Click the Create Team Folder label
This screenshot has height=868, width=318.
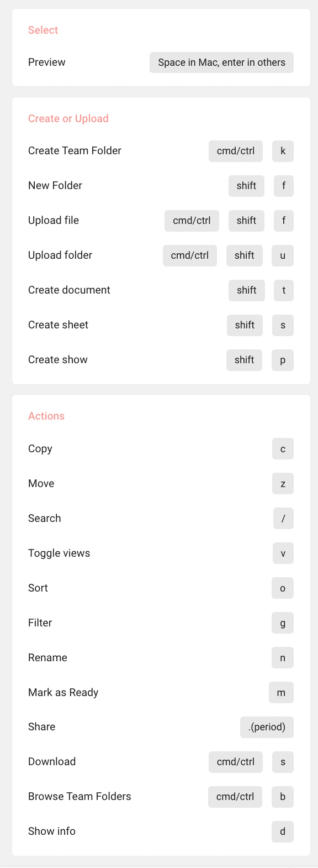[75, 150]
